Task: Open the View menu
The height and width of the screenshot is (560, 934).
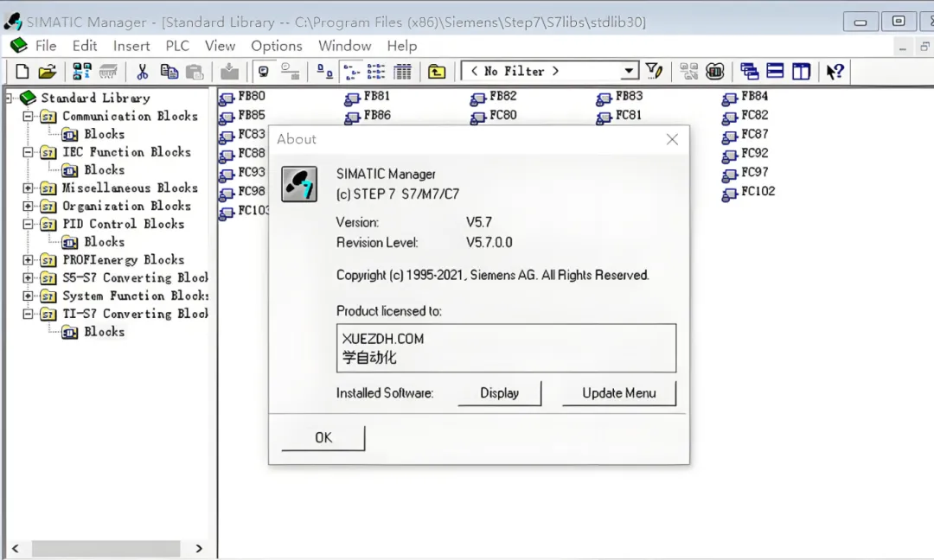Action: point(220,46)
